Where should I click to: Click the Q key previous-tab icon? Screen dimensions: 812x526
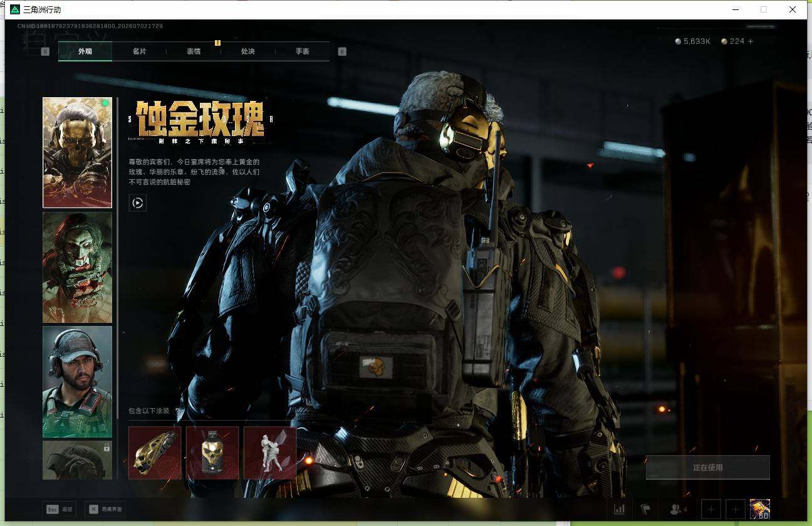[x=45, y=51]
